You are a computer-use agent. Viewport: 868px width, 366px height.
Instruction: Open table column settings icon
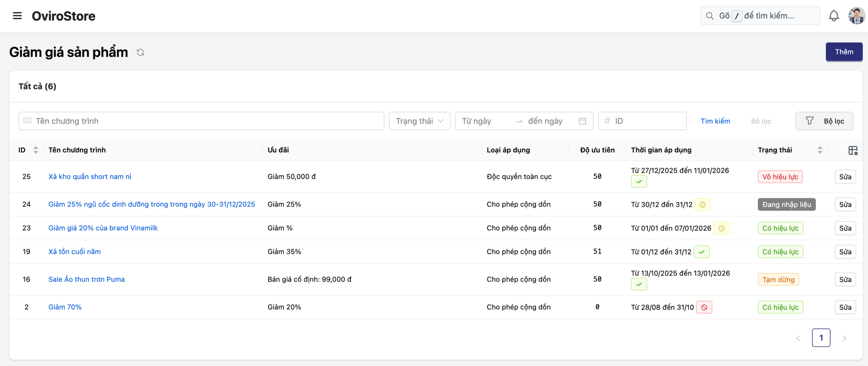[853, 150]
